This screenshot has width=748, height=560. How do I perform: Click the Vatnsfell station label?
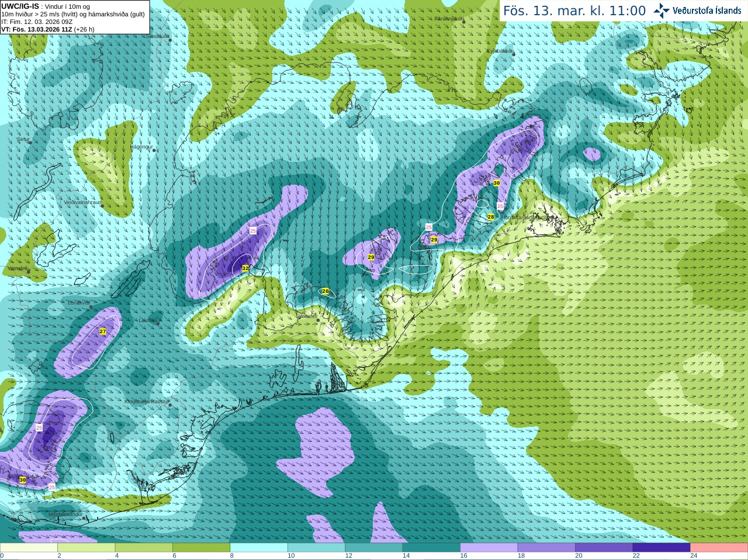(x=18, y=268)
